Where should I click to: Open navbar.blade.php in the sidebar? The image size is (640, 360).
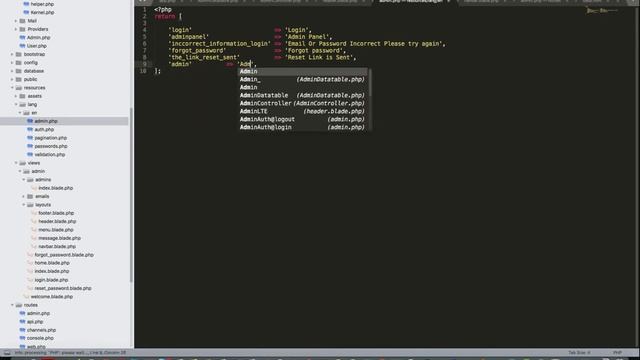click(57, 247)
